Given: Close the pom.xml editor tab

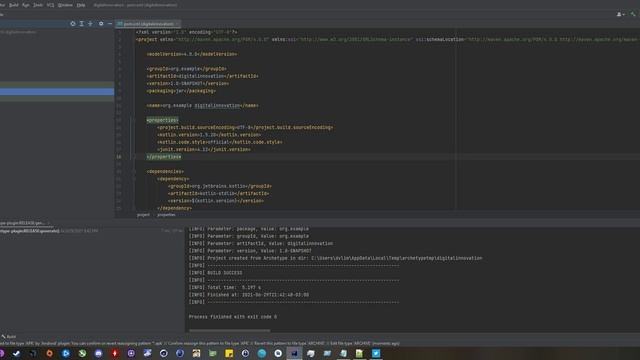Looking at the screenshot, I should [x=177, y=24].
